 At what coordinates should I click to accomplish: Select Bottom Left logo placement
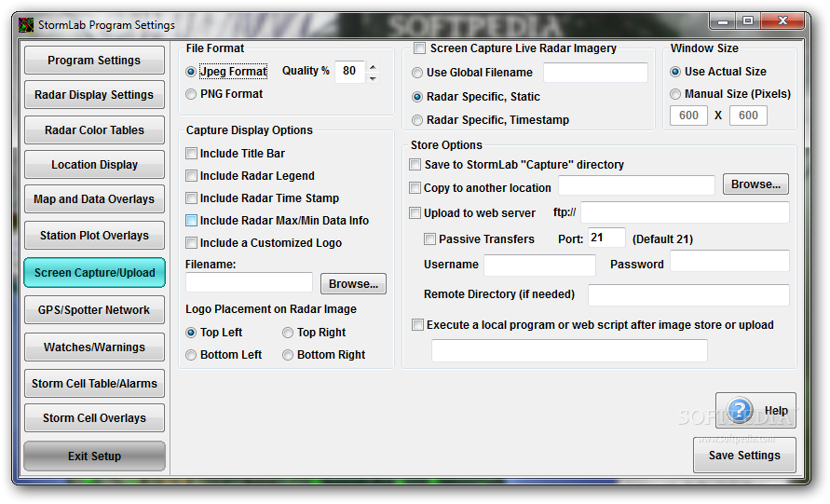coord(191,355)
